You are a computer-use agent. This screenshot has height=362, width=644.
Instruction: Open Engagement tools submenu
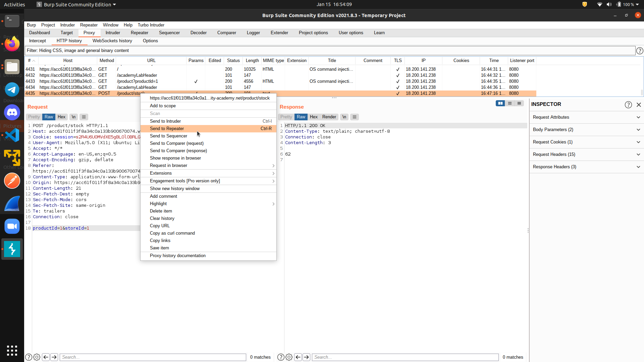(x=208, y=181)
